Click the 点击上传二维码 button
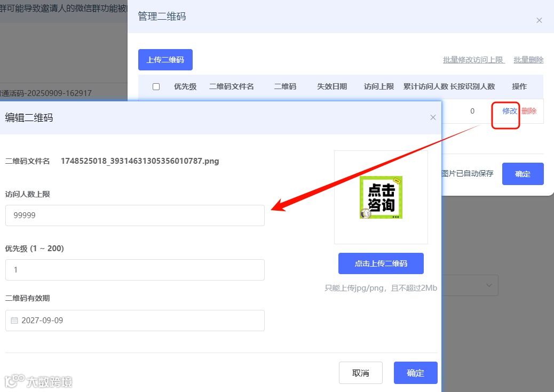The width and height of the screenshot is (554, 392). [x=381, y=263]
